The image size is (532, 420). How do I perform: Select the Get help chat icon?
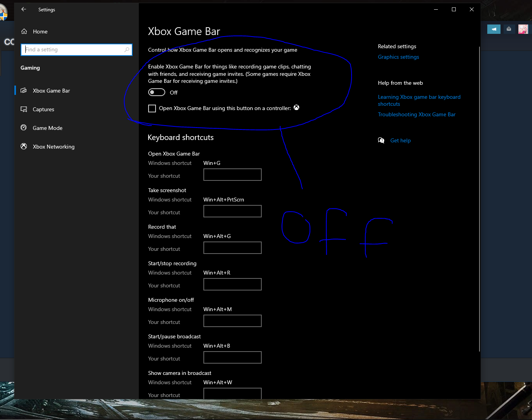[x=381, y=140]
